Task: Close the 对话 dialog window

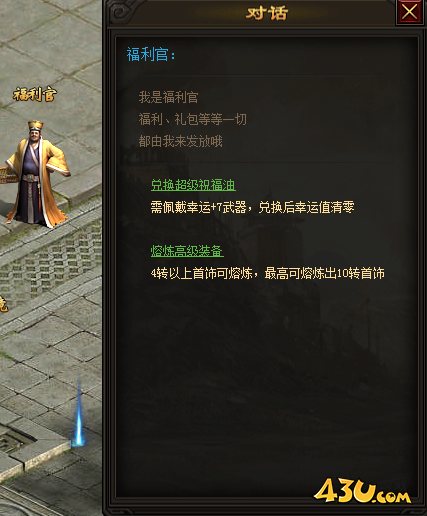Action: coord(409,12)
